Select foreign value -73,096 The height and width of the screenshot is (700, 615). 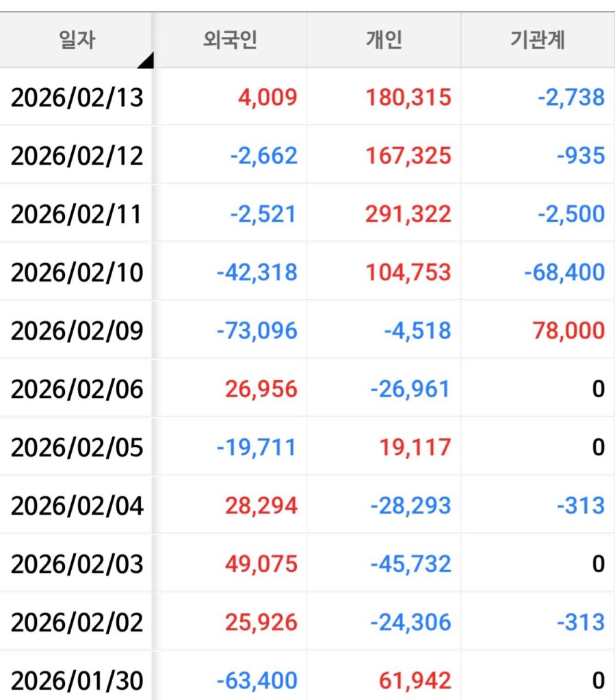point(257,331)
